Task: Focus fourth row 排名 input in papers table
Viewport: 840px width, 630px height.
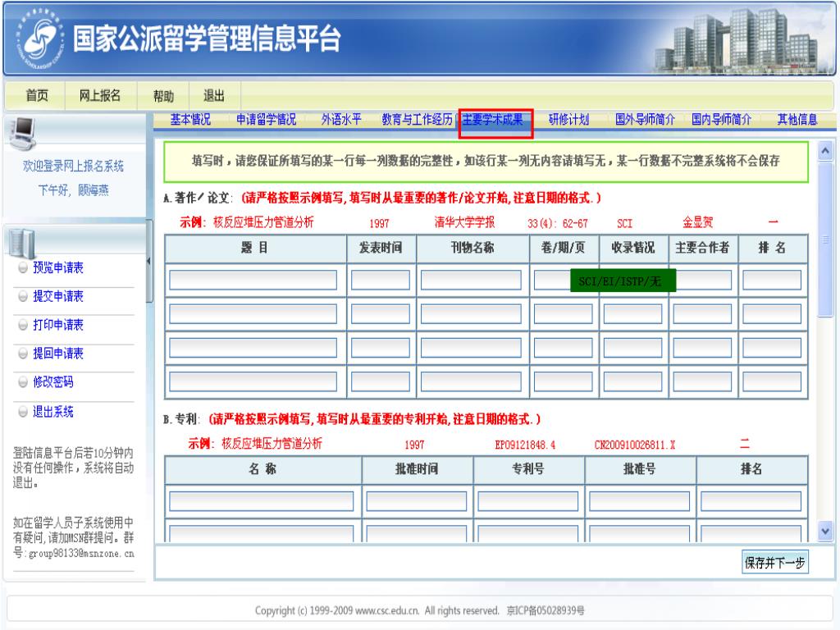Action: pos(772,381)
